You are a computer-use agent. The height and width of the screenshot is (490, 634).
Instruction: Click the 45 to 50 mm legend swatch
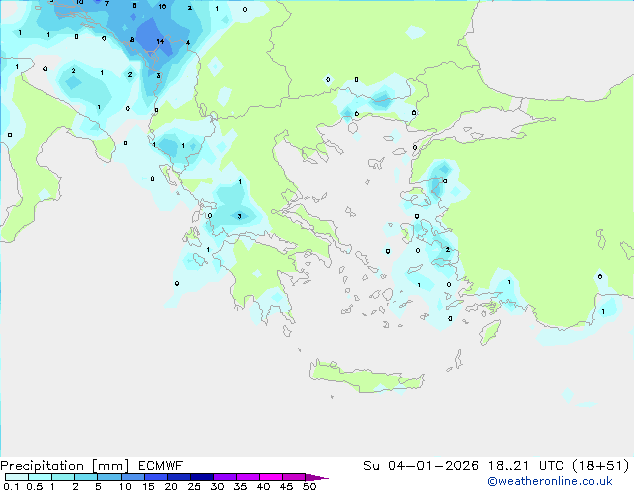[294, 477]
